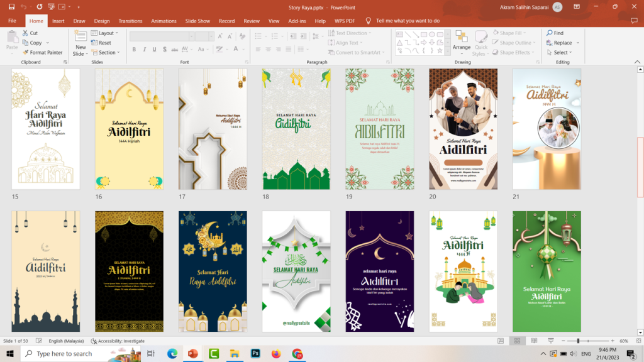Click the Find magnifier icon

pos(550,33)
